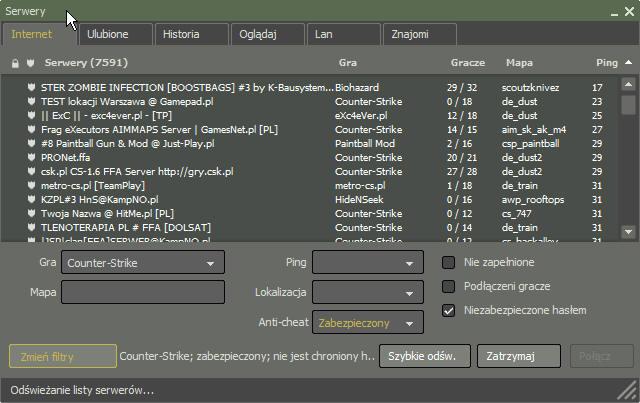
Task: Minimize the Serwery window
Action: (615, 13)
